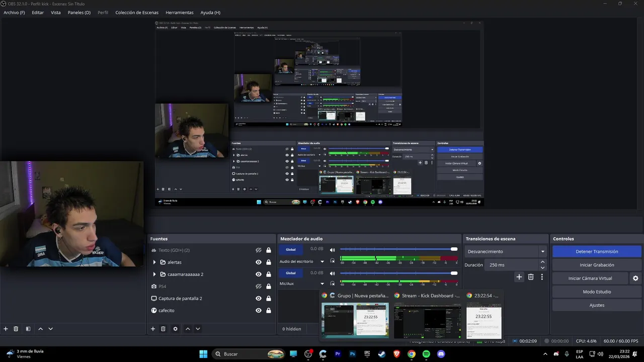Open Ajustes button in Controles
Viewport: 644px width, 362px height.
[x=597, y=305]
